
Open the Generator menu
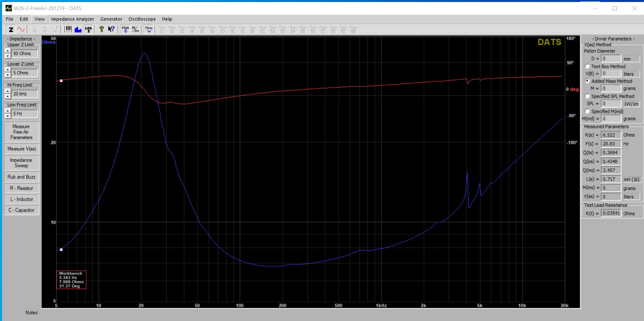click(x=111, y=19)
